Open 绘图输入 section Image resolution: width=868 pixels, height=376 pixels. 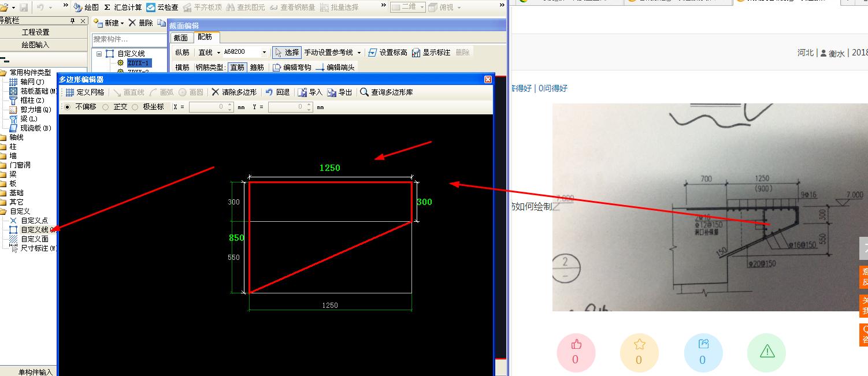(x=36, y=44)
